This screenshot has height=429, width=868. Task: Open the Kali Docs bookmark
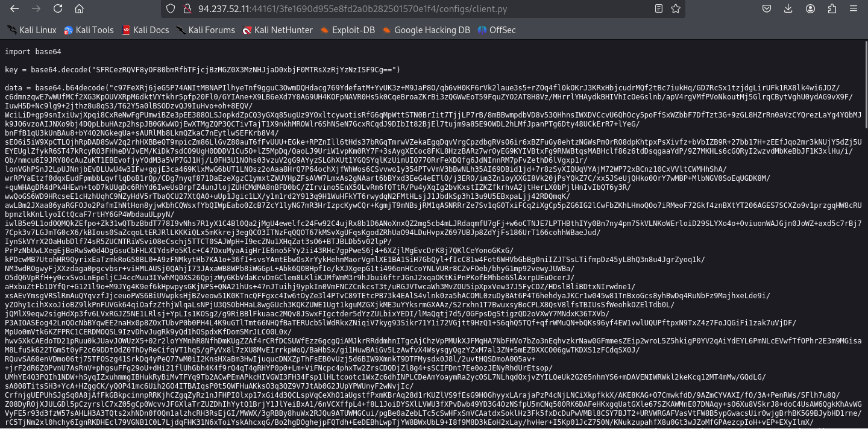click(x=145, y=30)
